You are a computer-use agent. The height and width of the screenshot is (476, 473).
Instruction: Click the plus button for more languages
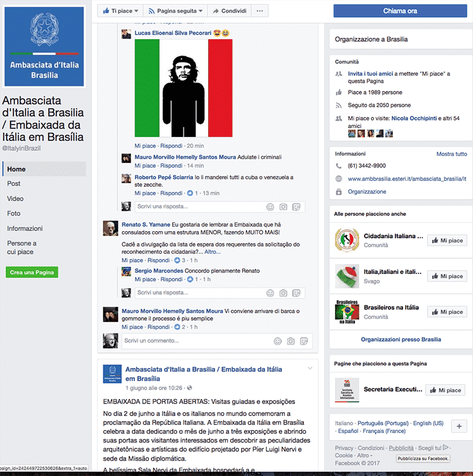[x=459, y=426]
